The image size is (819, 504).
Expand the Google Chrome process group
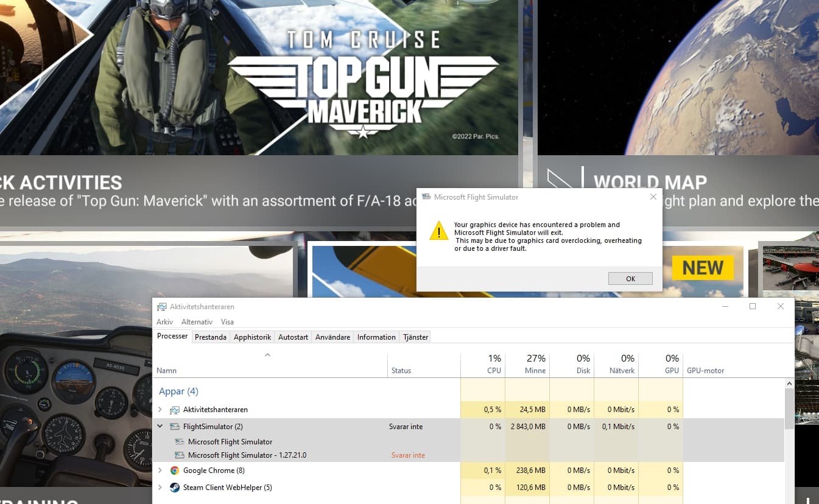click(x=160, y=471)
